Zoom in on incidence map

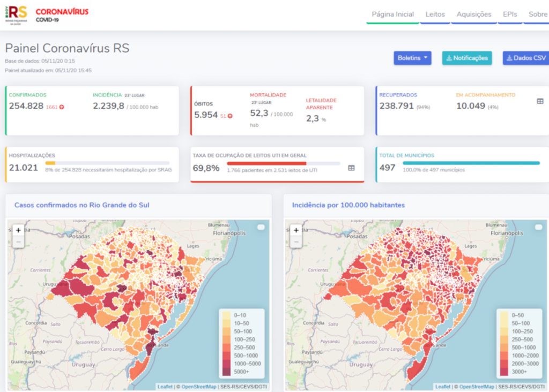296,230
